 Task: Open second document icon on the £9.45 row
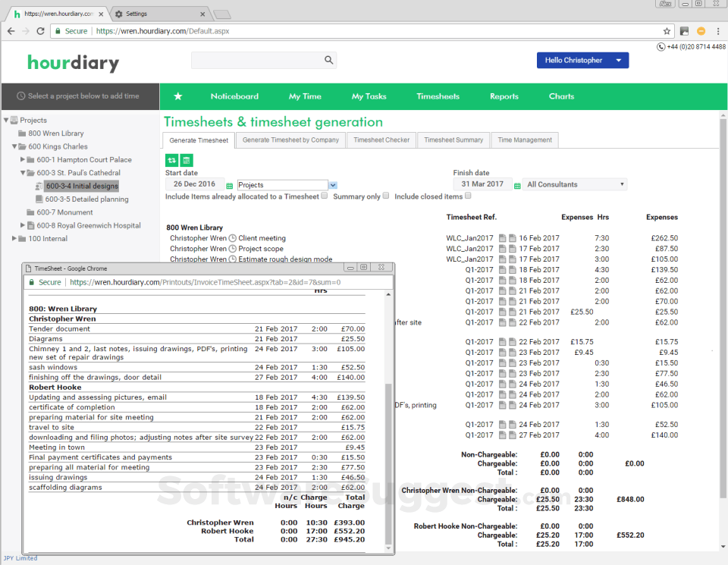coord(512,353)
